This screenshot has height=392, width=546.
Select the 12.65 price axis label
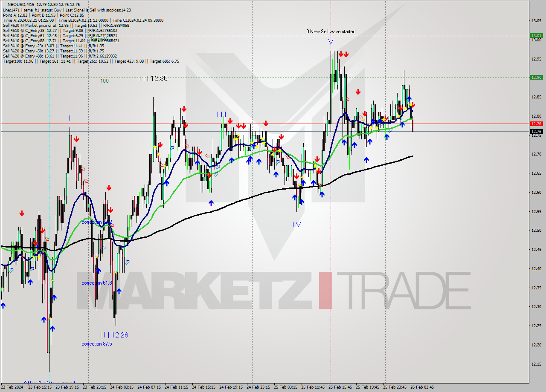click(536, 173)
